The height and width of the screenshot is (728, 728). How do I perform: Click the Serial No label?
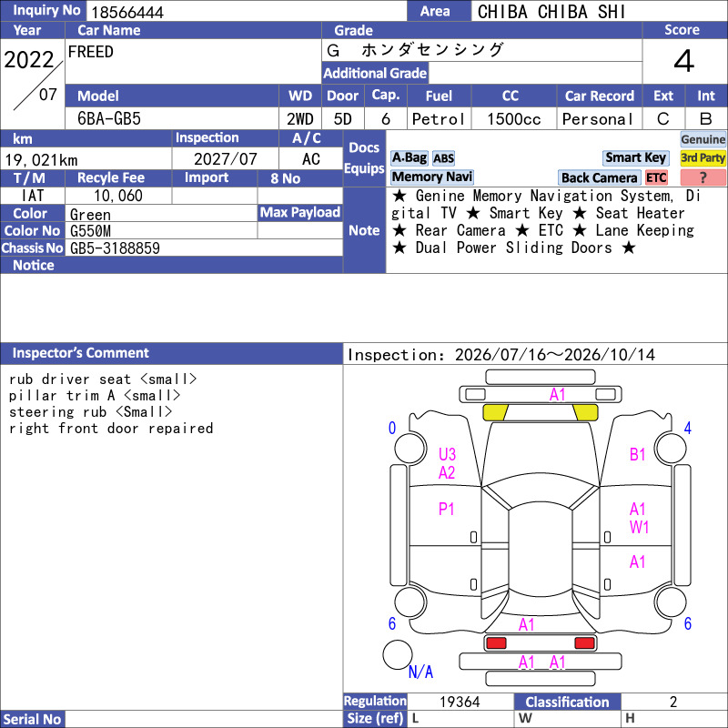pos(33,719)
